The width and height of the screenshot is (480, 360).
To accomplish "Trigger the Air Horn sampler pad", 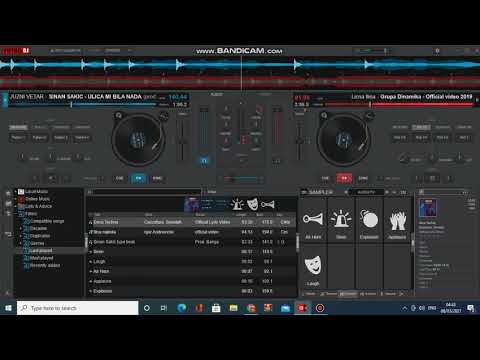I will (x=313, y=220).
